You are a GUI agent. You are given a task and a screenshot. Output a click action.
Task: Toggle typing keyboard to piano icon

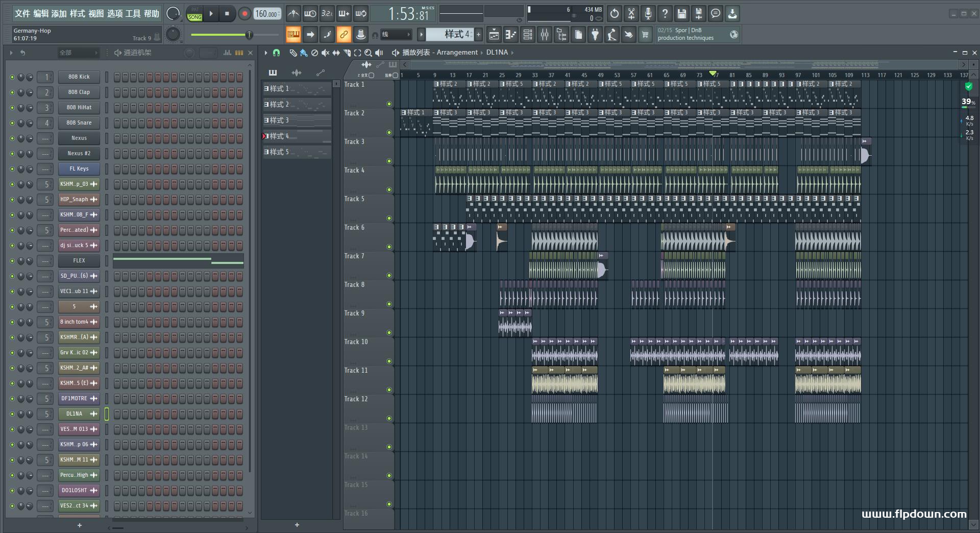[x=293, y=35]
